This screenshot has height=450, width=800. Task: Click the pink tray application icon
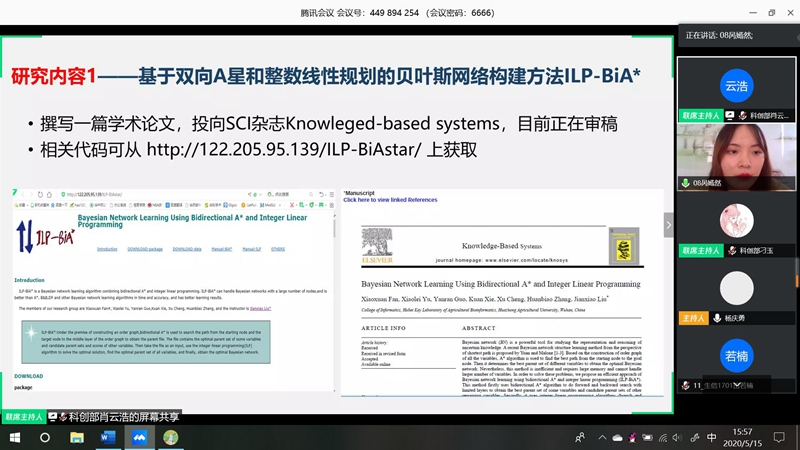coord(632,437)
